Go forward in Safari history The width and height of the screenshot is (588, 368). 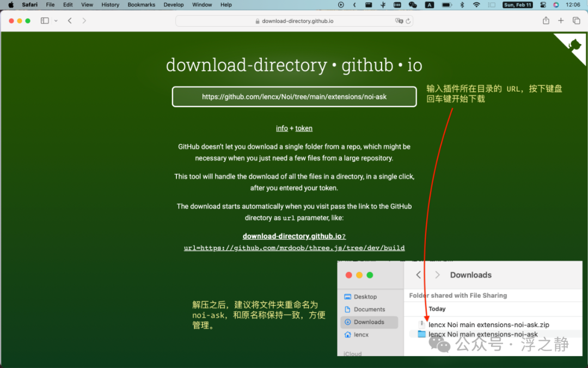84,21
